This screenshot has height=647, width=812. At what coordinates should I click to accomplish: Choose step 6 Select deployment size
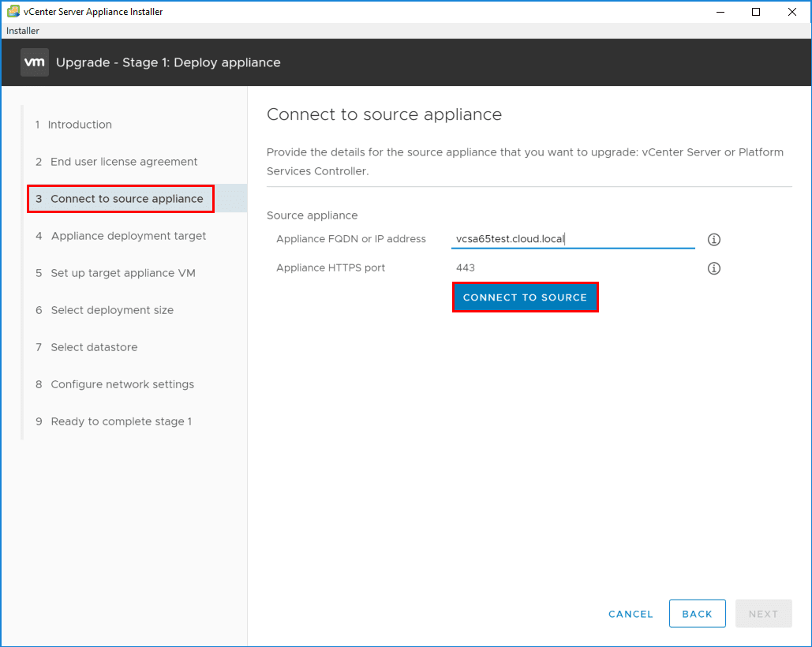[112, 310]
